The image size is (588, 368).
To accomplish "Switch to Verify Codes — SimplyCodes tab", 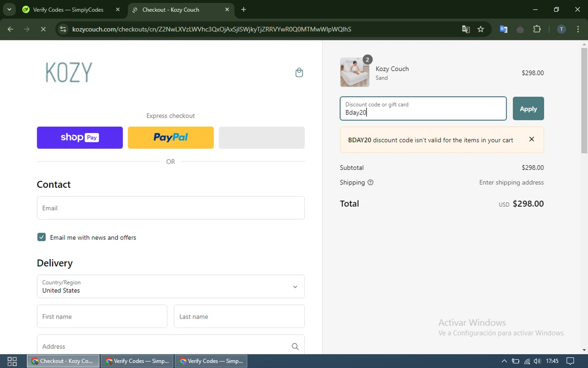I will point(68,9).
